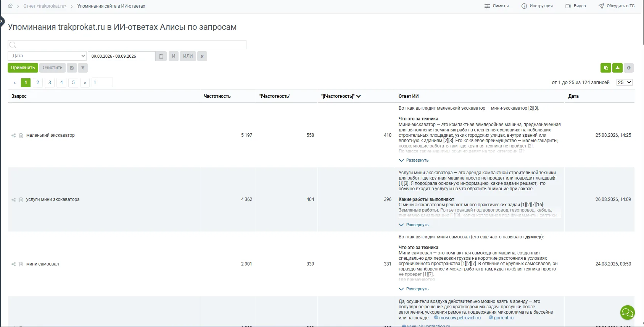Go to page 3 of results
644x327 pixels.
click(50, 83)
